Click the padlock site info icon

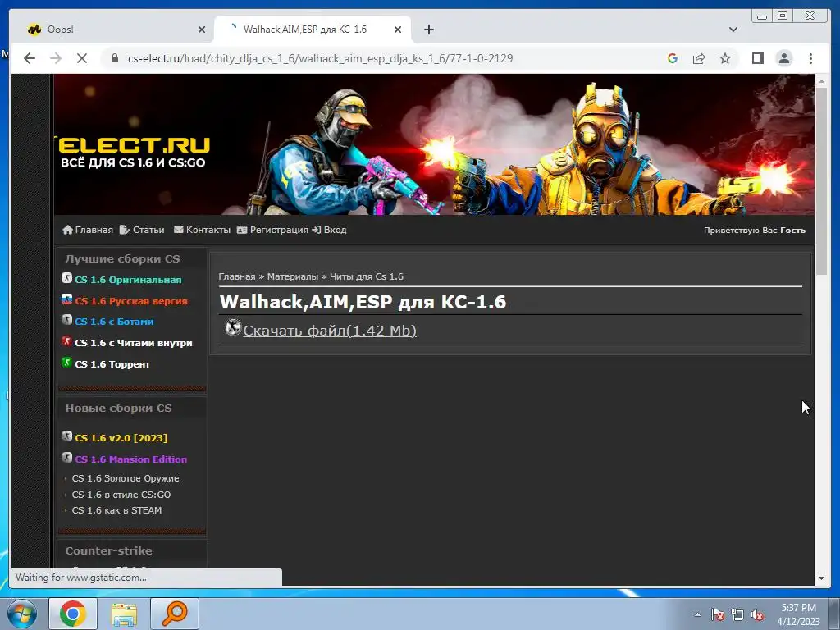click(115, 58)
